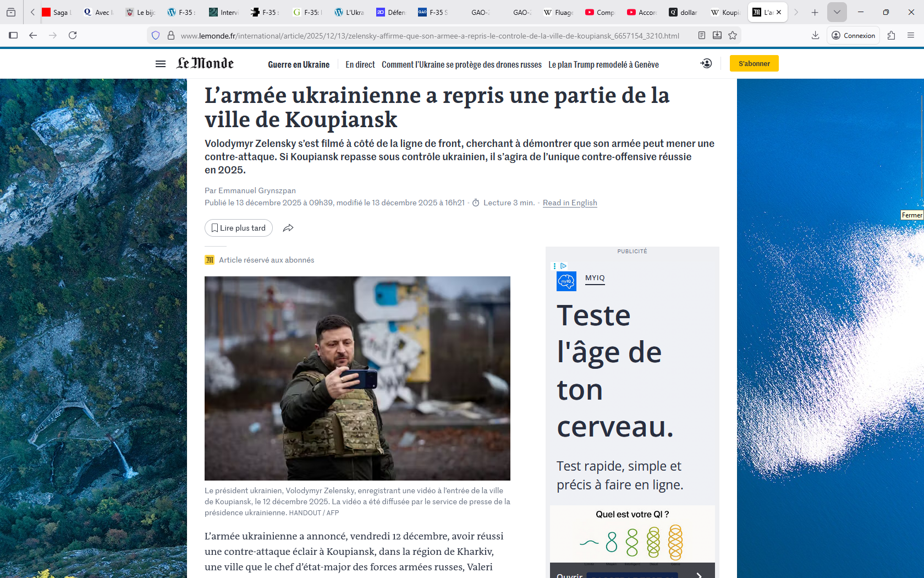Open the extensions puzzle icon
The width and height of the screenshot is (924, 578).
[892, 35]
